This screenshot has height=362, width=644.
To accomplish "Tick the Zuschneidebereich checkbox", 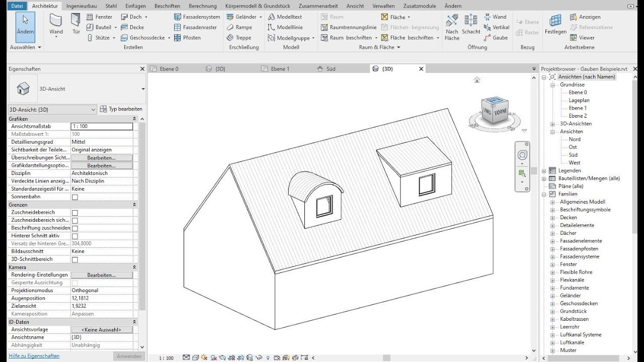I will click(x=75, y=213).
